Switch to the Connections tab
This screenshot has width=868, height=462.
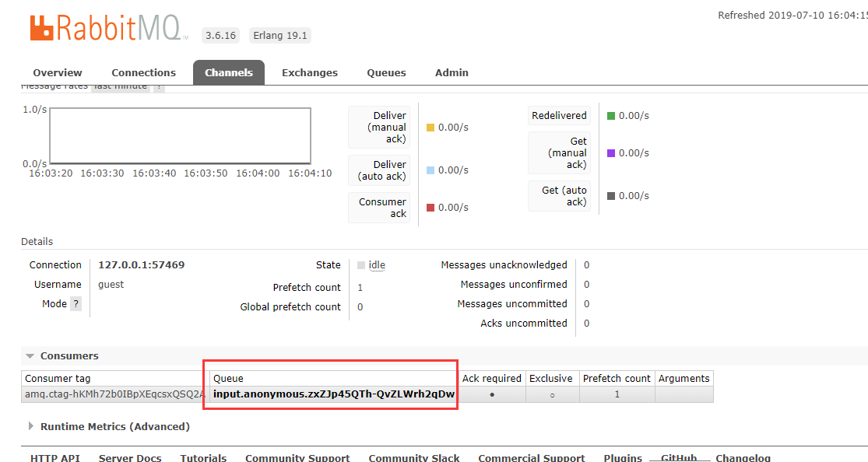point(143,72)
